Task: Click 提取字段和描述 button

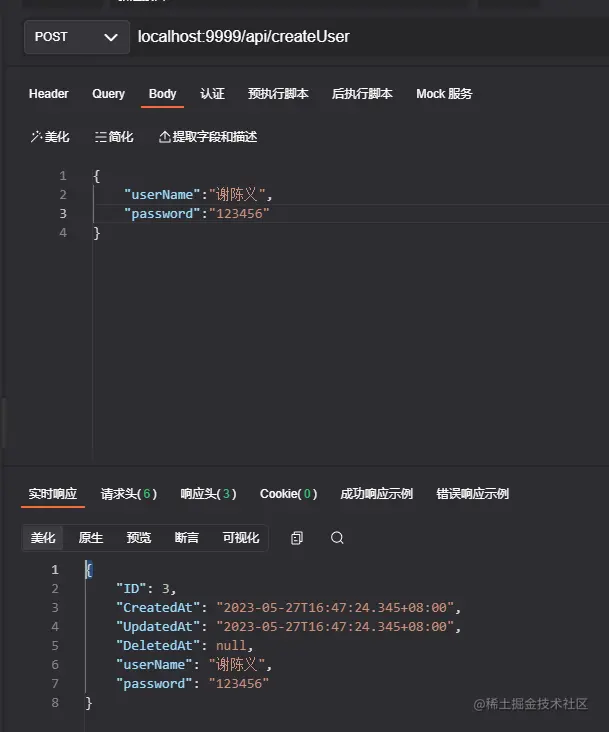Action: (208, 137)
